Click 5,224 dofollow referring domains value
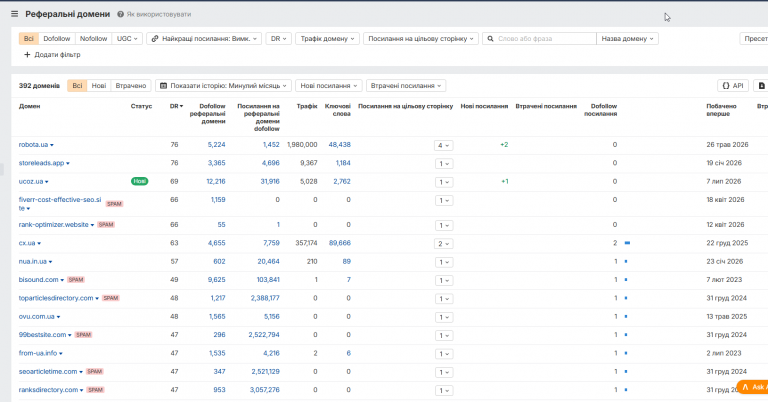Viewport: 768px width, 402px height. click(216, 145)
